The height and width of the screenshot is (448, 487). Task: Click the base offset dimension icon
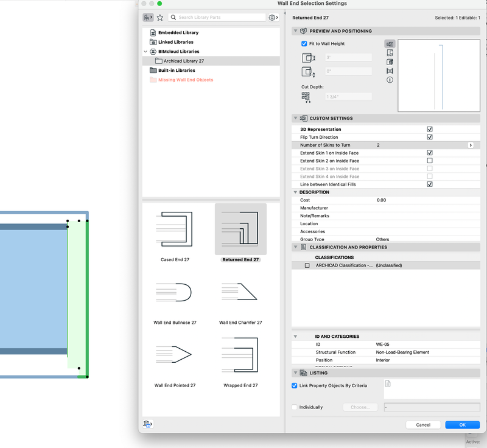coord(309,72)
